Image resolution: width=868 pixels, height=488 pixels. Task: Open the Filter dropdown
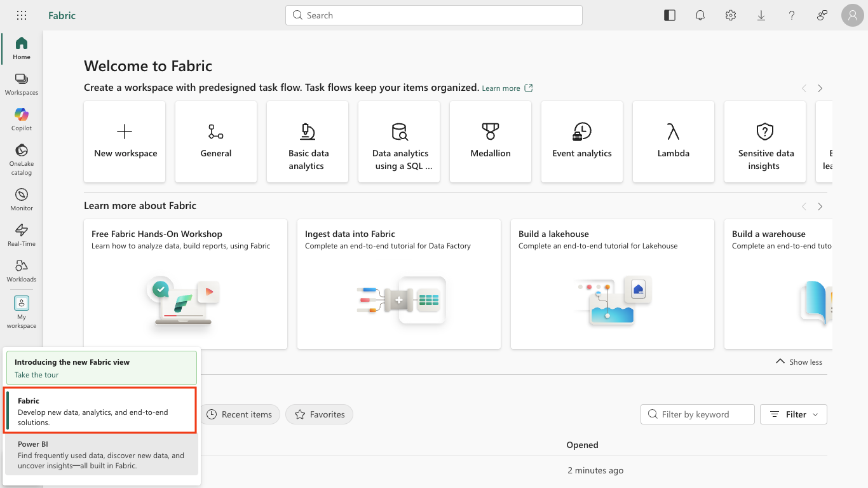coord(794,414)
